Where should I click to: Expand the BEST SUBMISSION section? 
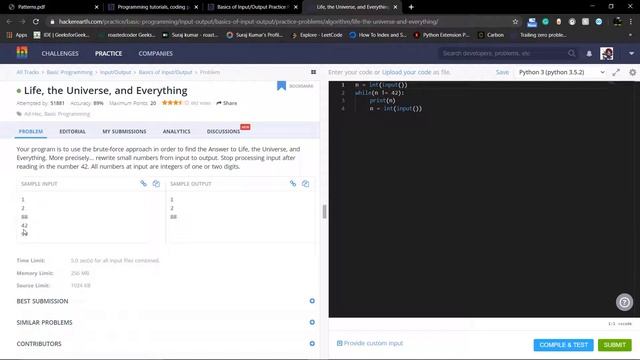[x=312, y=301]
